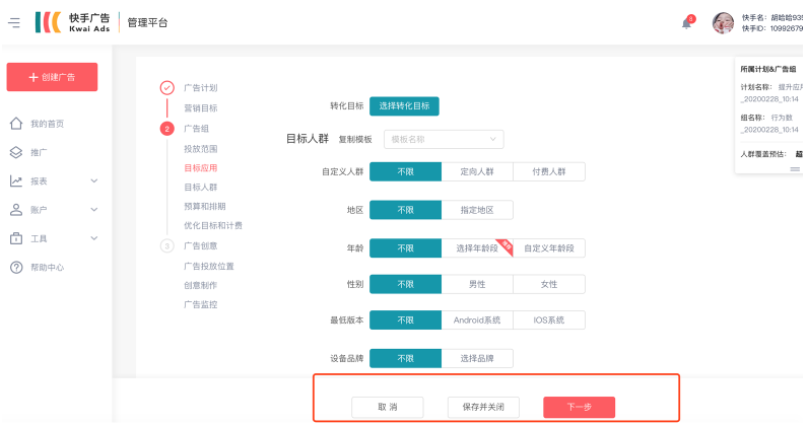Viewport: 811px width, 438px height.
Task: Jump to 预算和排期 section
Action: [205, 206]
